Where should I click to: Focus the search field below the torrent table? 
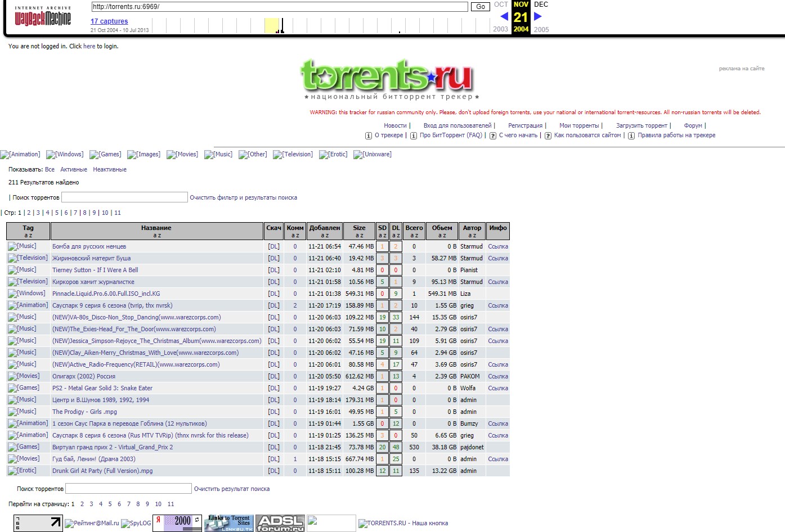click(129, 489)
